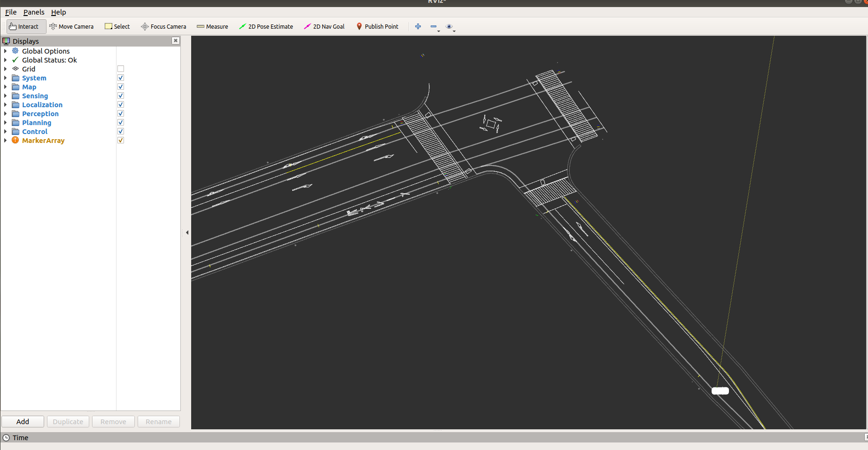Screen dimensions: 868x450
Task: Switch to the Select tool
Action: [x=116, y=26]
